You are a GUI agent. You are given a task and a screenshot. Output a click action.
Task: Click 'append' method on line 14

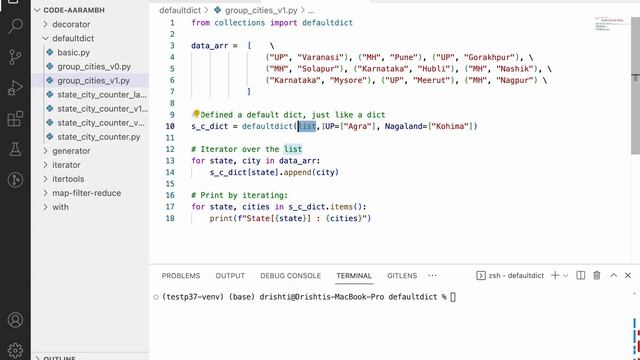(x=298, y=172)
